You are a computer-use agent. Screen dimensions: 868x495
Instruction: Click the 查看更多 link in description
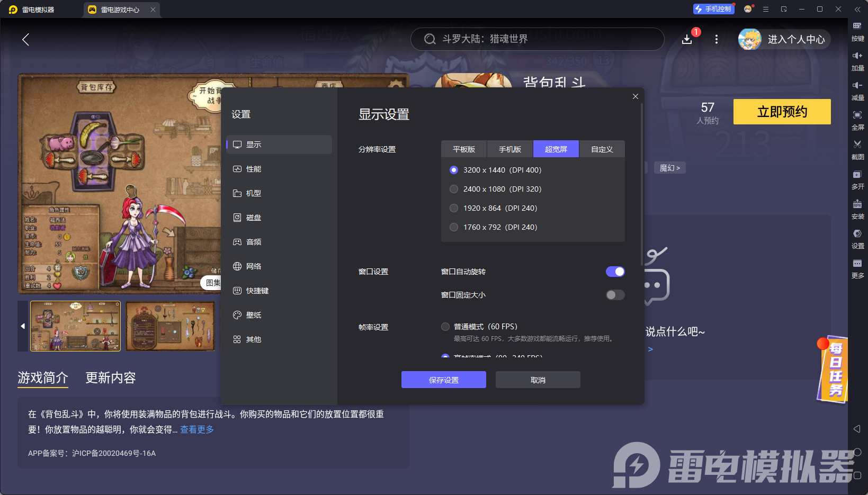click(x=197, y=429)
